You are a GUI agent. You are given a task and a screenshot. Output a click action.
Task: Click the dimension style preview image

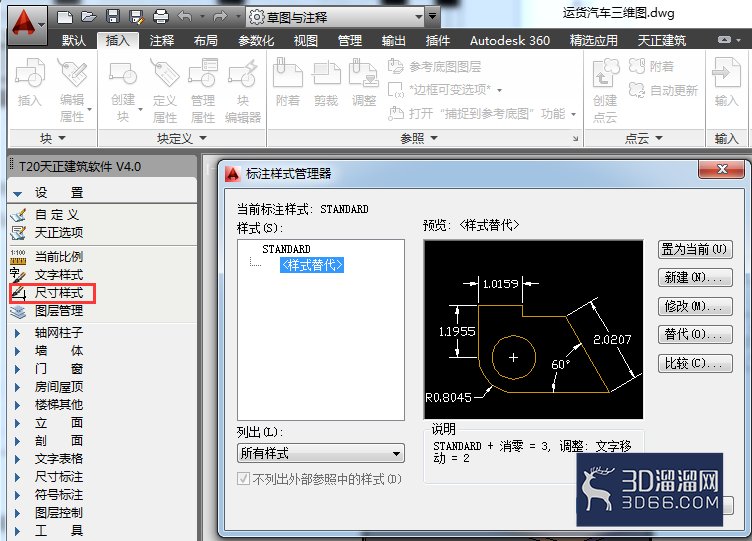[533, 329]
